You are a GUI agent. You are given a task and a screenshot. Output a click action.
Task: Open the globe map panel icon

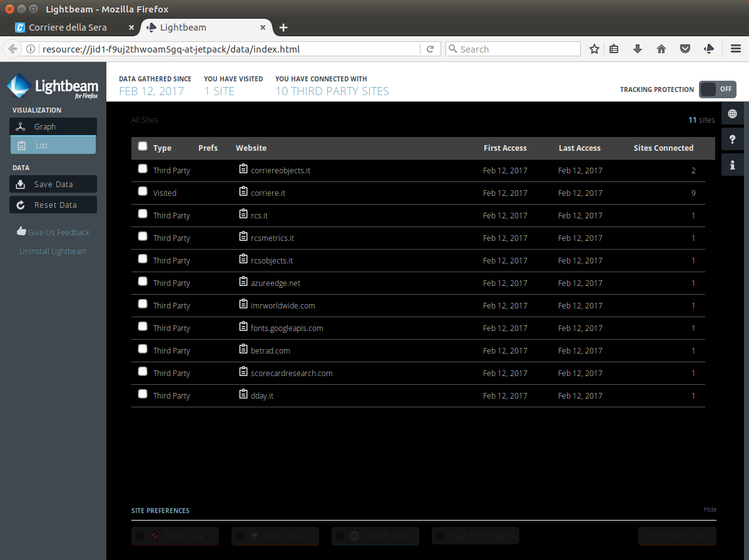[x=732, y=114]
